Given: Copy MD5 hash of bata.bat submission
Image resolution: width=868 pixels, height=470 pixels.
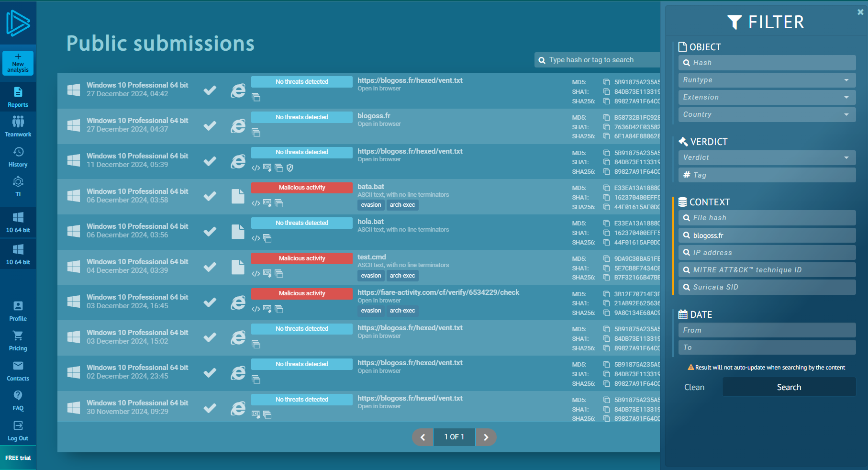Looking at the screenshot, I should (607, 188).
